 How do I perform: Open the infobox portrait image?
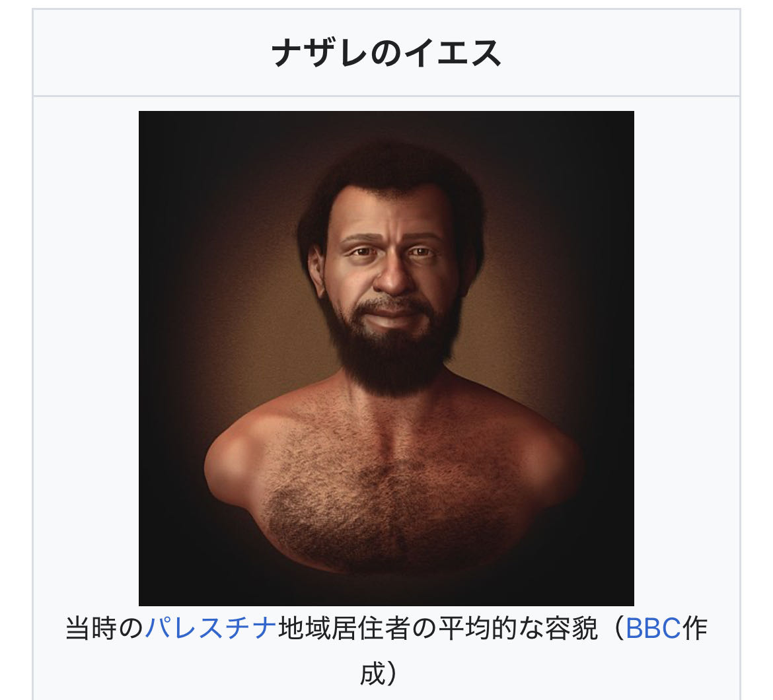click(x=386, y=358)
